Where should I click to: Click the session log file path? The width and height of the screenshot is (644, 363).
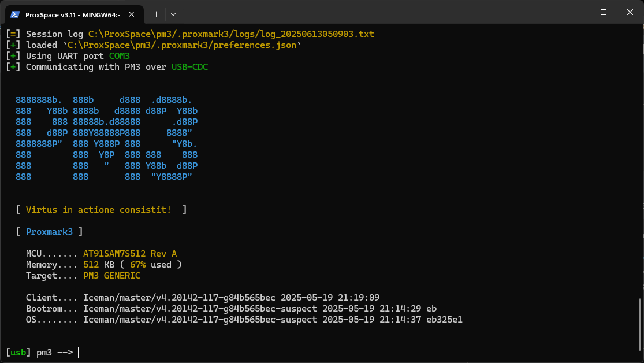231,34
